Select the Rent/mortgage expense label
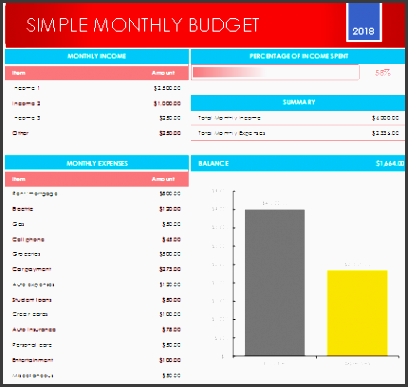The width and height of the screenshot is (408, 387). pyautogui.click(x=35, y=194)
